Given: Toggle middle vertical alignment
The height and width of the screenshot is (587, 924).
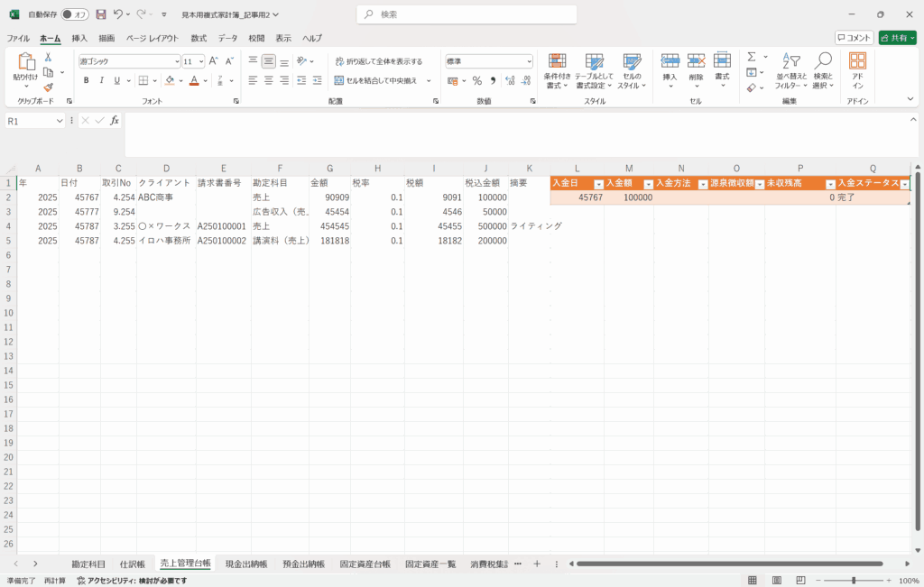Looking at the screenshot, I should pyautogui.click(x=269, y=61).
